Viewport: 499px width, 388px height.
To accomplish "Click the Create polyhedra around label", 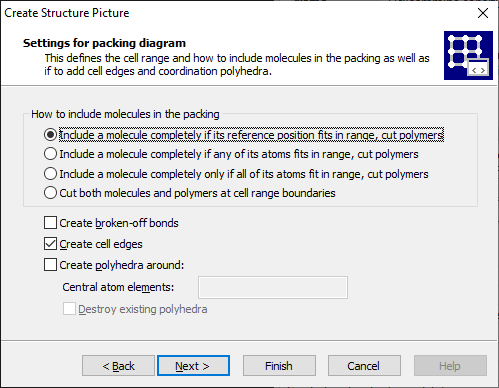I will (122, 265).
